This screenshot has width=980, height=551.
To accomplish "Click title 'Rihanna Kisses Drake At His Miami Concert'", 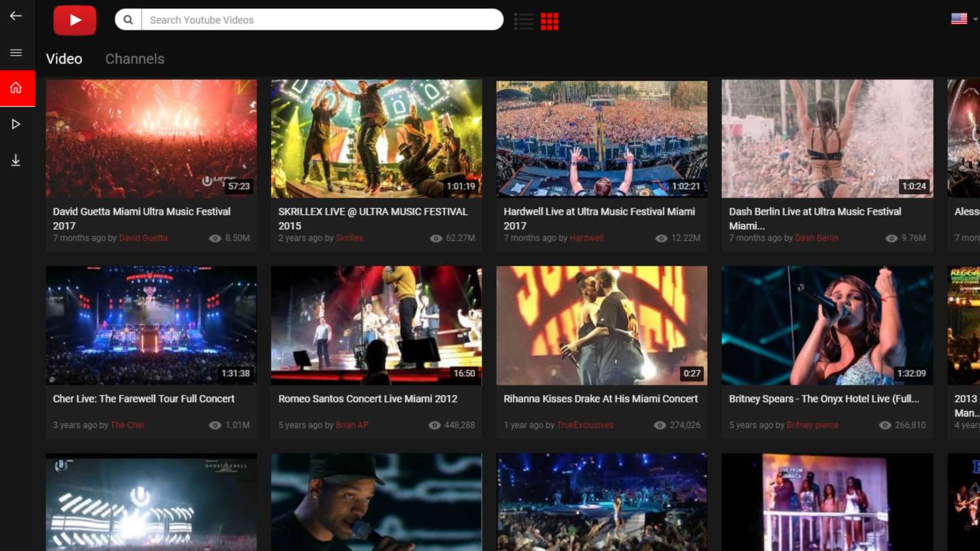I will click(600, 399).
